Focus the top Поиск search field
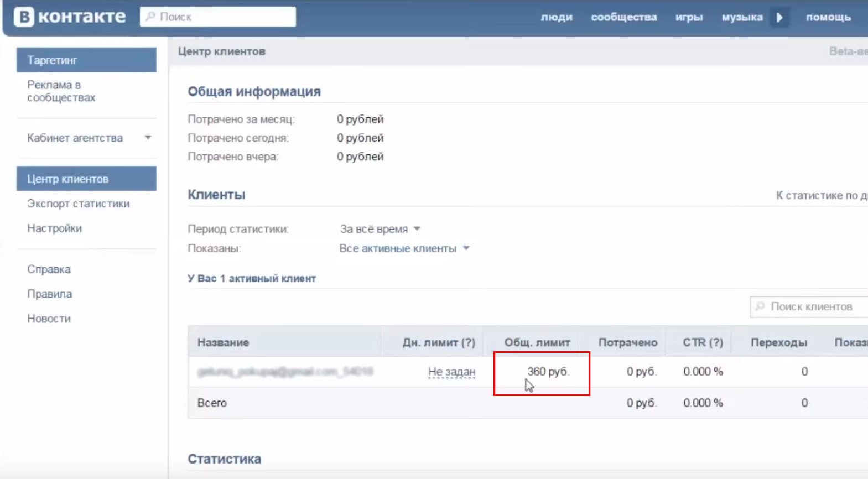 tap(218, 17)
